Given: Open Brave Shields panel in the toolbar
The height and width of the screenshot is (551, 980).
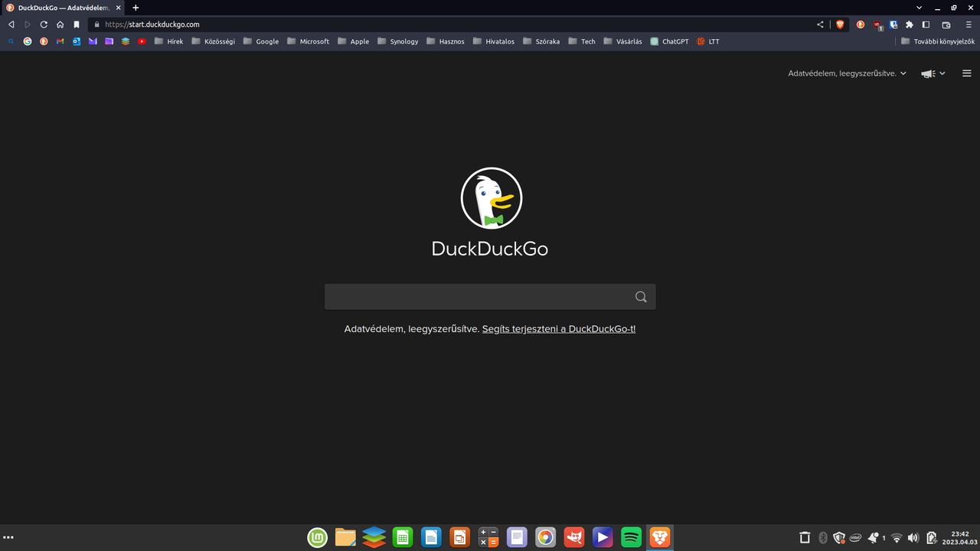Looking at the screenshot, I should coord(840,24).
